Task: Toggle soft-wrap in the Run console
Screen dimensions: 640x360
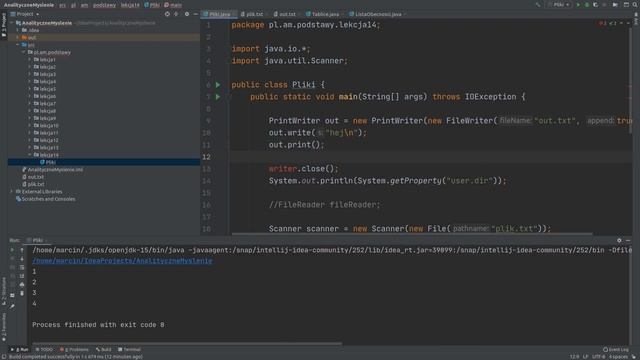Action: (x=22, y=267)
